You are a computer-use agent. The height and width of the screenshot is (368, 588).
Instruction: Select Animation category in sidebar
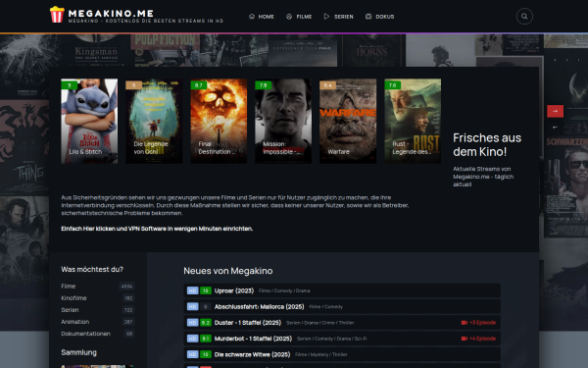[x=75, y=322]
